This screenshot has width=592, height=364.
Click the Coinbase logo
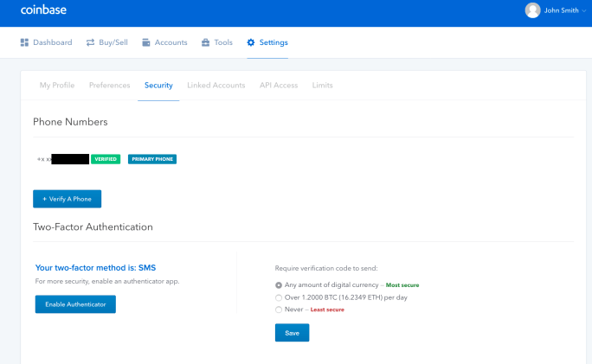(43, 11)
